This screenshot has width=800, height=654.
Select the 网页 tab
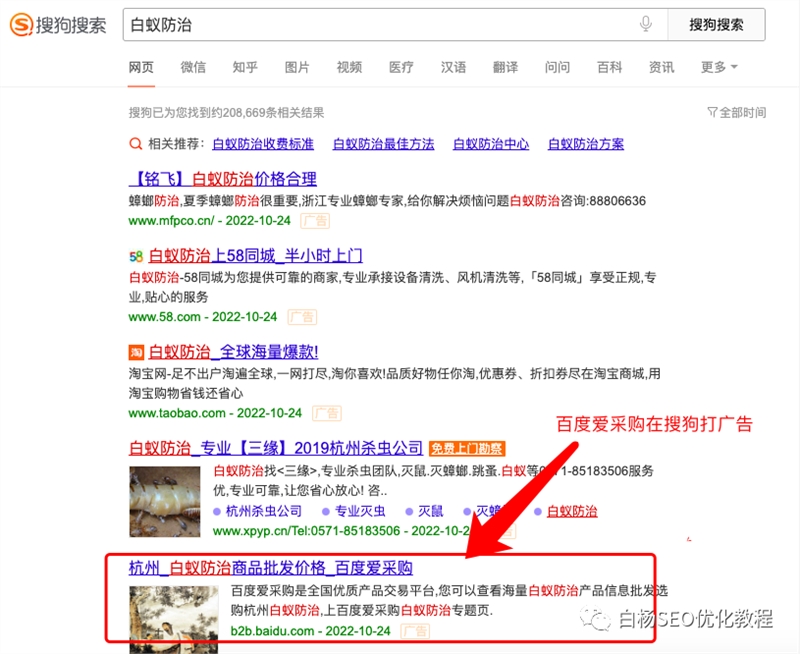tap(141, 67)
